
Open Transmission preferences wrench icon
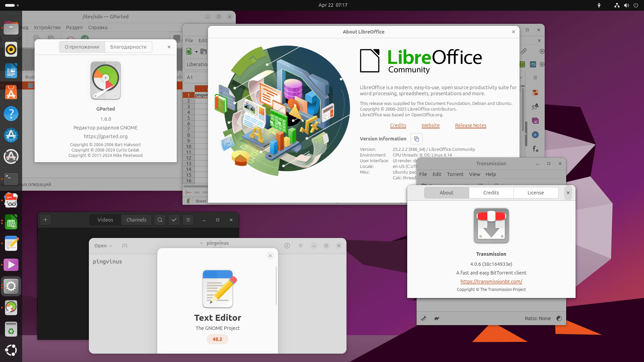(x=424, y=318)
